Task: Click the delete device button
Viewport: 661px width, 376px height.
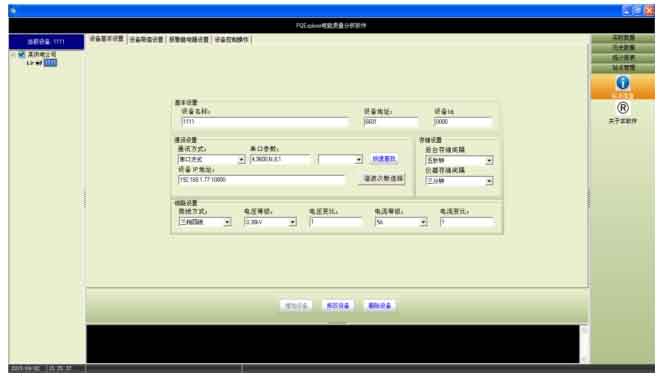Action: tap(379, 306)
